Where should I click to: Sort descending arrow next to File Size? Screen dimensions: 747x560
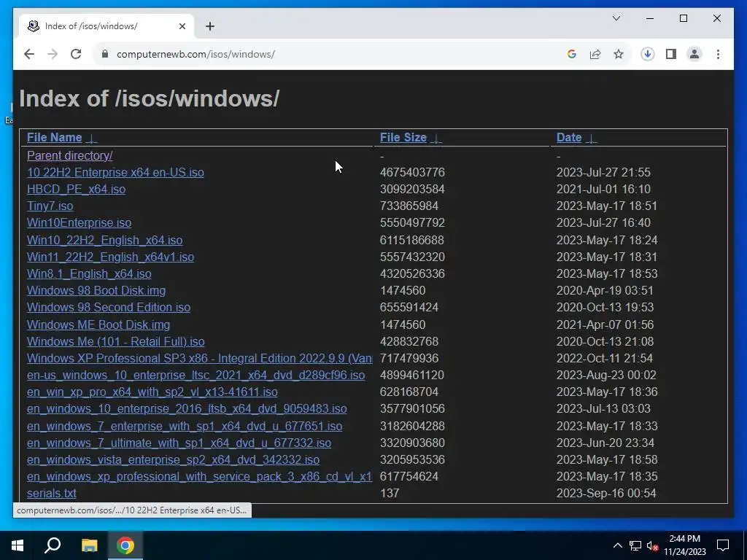436,138
